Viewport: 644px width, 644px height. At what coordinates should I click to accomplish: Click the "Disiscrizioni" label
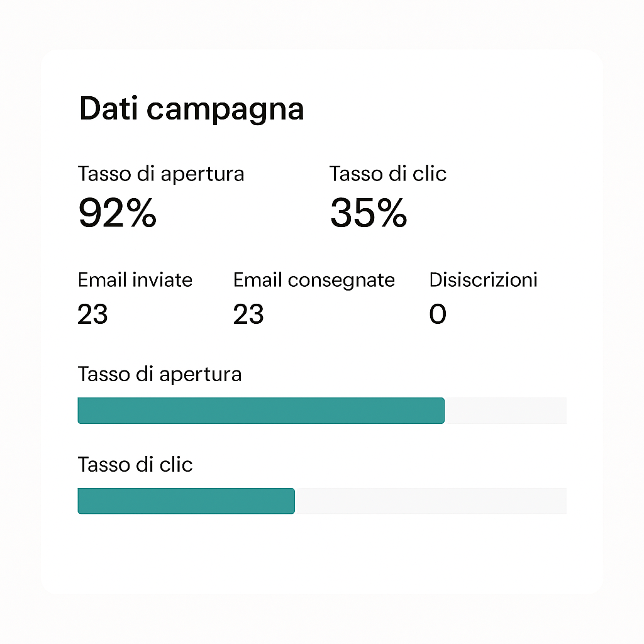click(483, 280)
